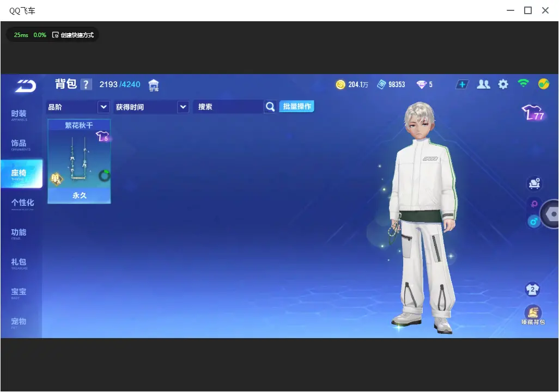Select the 座椅 Throne tab
Screen dimensions: 559x392
click(x=21, y=174)
